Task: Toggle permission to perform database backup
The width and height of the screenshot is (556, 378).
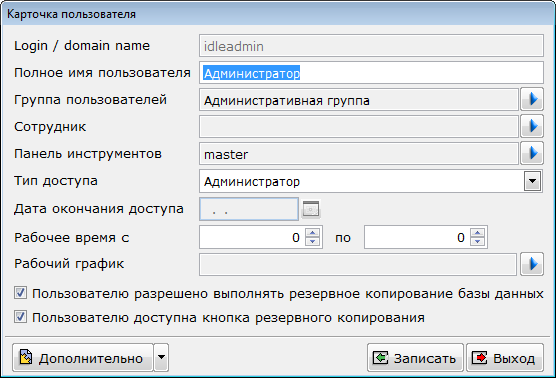Action: 20,293
